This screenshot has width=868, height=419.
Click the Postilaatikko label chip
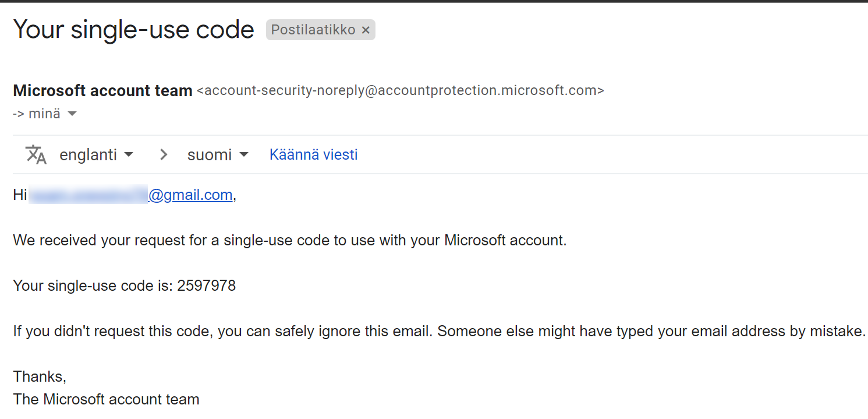(x=313, y=30)
